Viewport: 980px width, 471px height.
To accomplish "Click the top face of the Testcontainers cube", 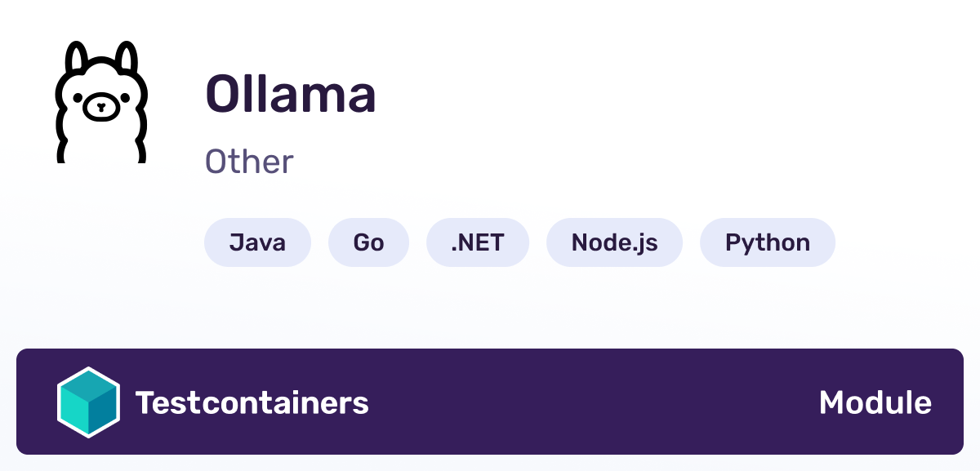I will pyautogui.click(x=88, y=385).
